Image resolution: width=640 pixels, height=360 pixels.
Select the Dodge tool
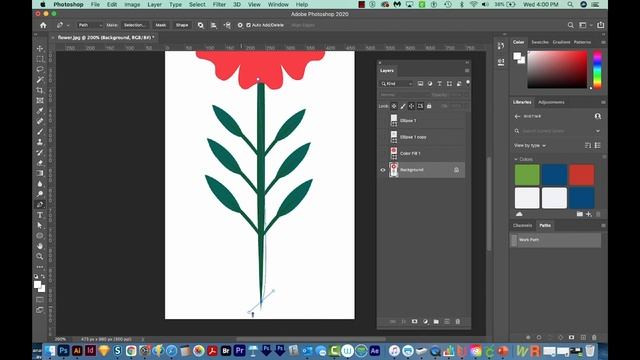40,194
